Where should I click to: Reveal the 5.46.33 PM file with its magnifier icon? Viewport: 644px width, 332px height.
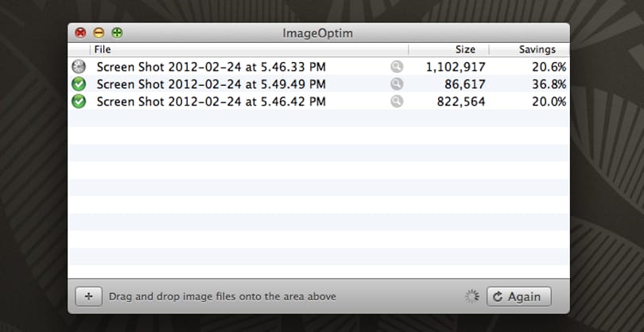[397, 67]
